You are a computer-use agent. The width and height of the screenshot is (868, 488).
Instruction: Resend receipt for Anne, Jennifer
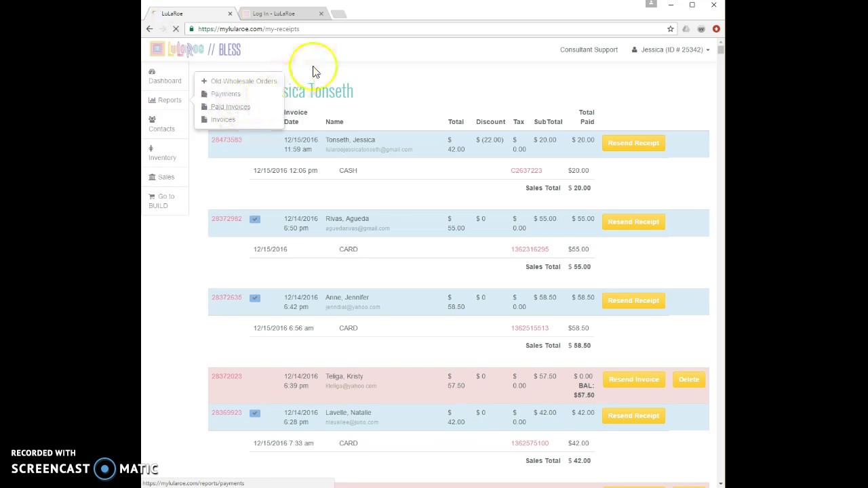point(633,300)
